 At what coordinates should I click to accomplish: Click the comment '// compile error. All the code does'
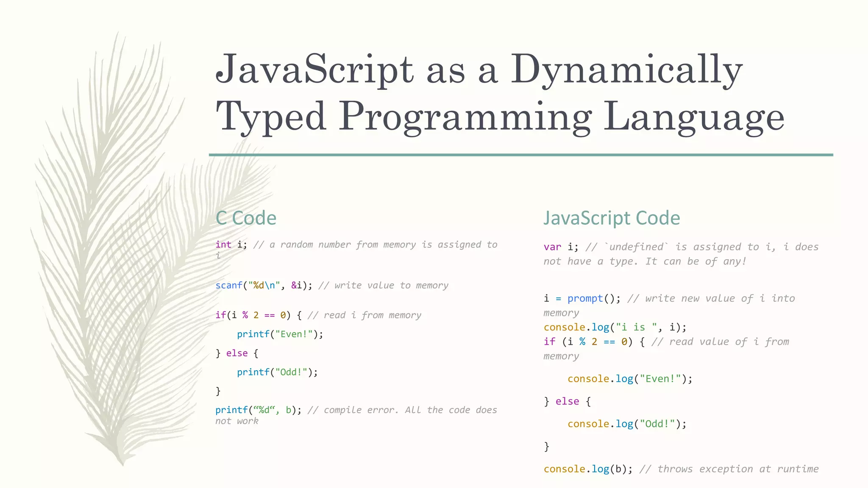(x=402, y=410)
